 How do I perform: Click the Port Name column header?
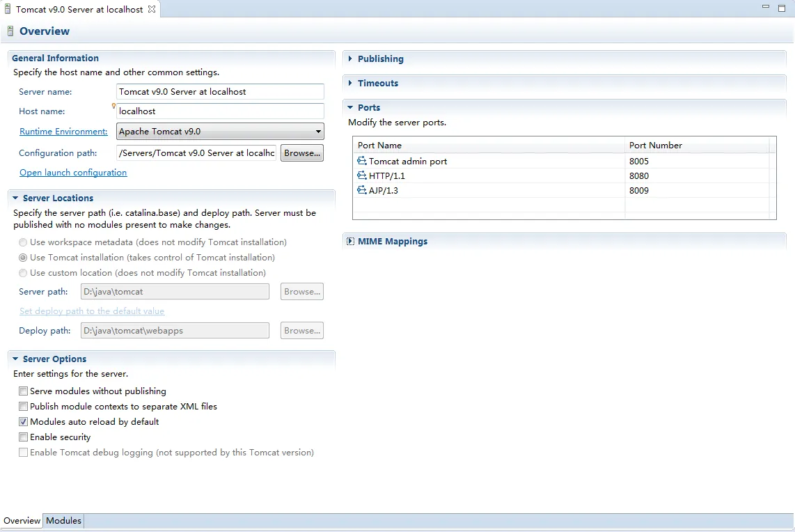[x=489, y=145]
